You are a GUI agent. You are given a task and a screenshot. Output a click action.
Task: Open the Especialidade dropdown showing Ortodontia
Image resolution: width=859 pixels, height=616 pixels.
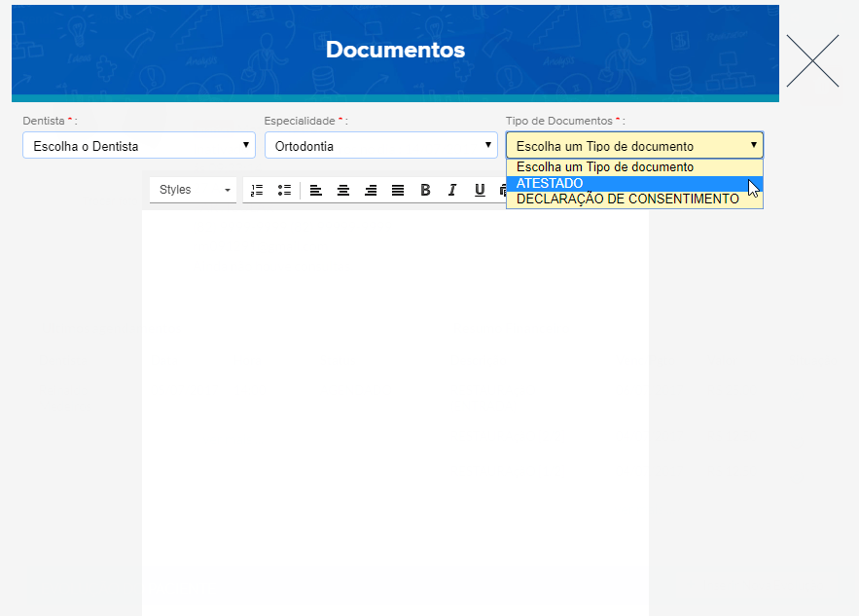point(381,146)
